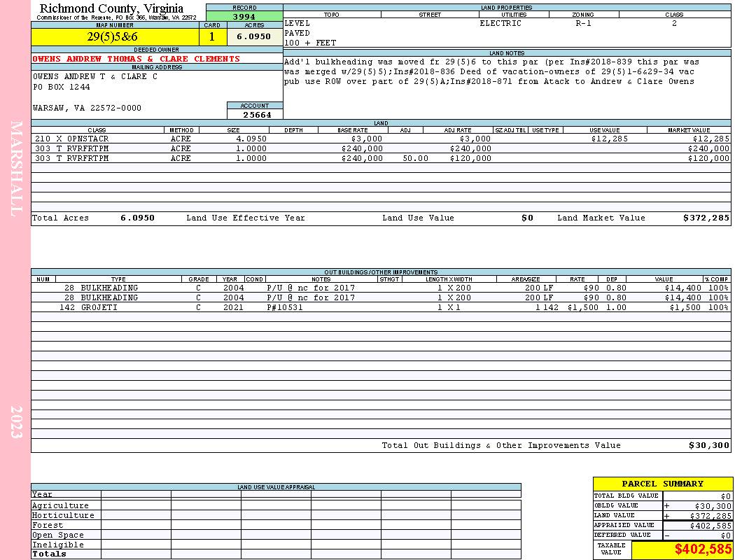Select the utilities value ELECTRIC
Image resolution: width=735 pixels, height=560 pixels.
coord(500,23)
